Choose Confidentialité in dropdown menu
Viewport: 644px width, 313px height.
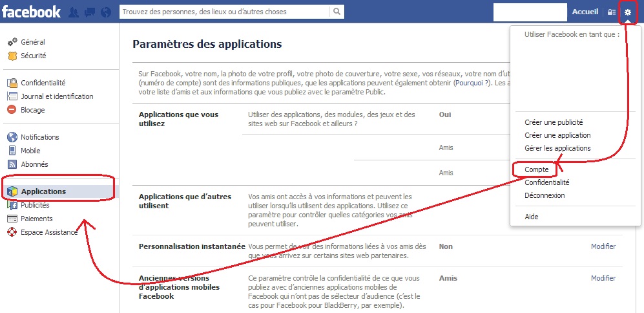[x=547, y=182]
